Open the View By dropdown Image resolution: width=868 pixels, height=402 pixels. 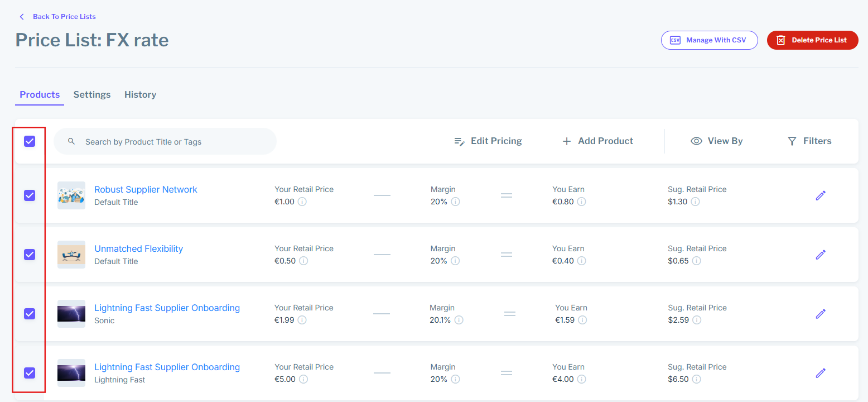(717, 141)
